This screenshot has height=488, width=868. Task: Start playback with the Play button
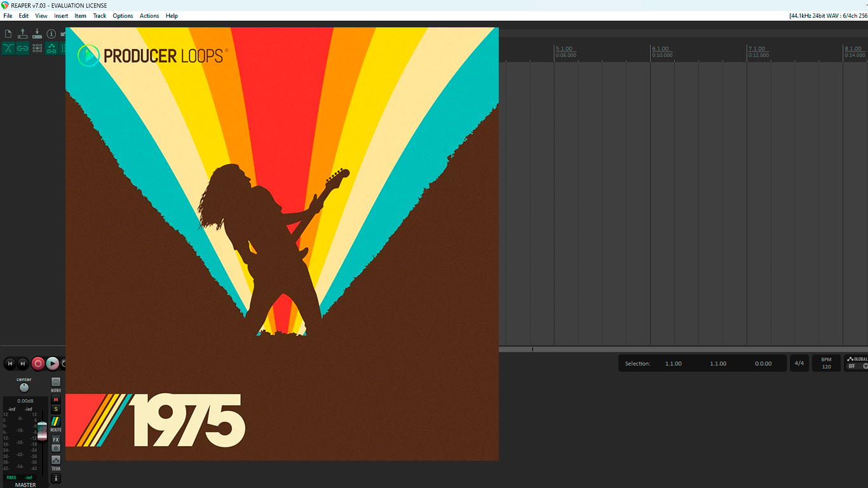[53, 363]
